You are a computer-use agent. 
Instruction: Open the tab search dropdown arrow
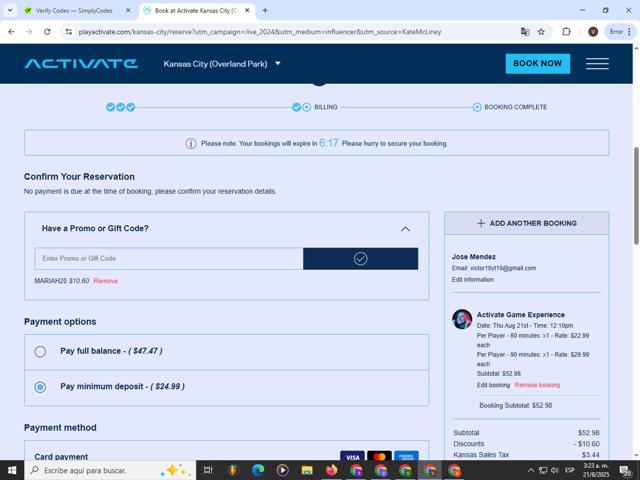(x=10, y=11)
